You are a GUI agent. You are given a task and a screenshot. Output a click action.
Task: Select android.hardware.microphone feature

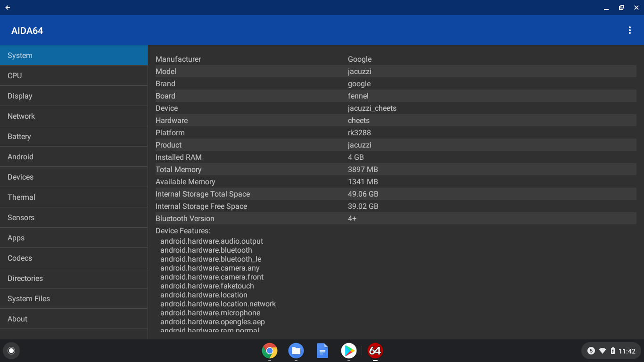[210, 313]
